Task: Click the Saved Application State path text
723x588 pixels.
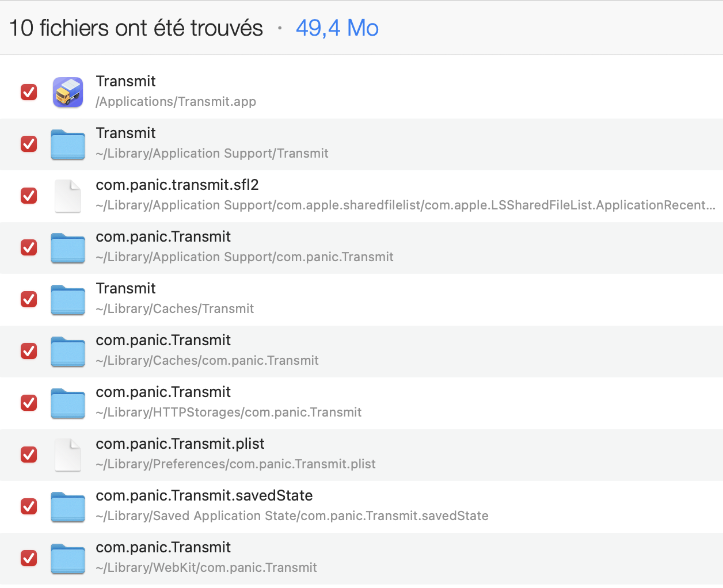Action: pos(292,516)
